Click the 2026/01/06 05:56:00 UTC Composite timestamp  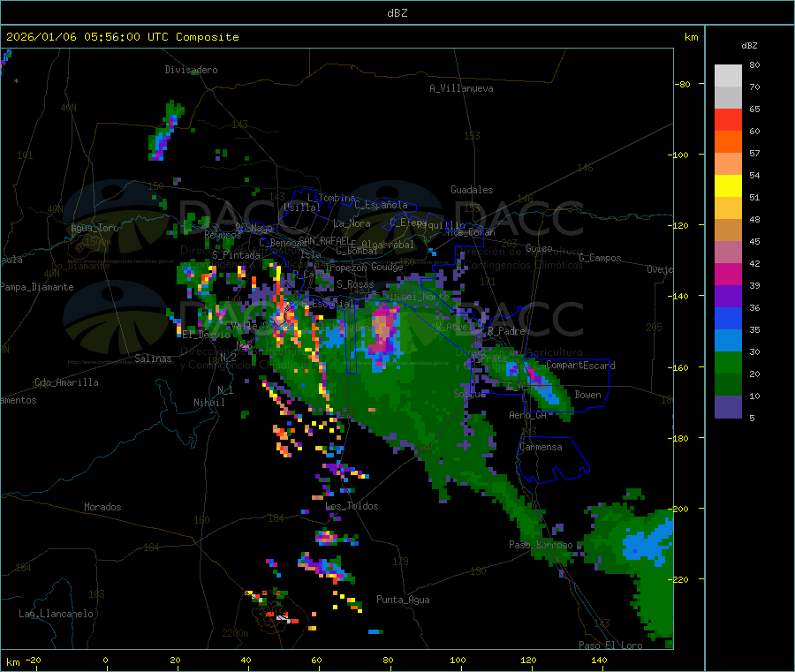point(122,37)
